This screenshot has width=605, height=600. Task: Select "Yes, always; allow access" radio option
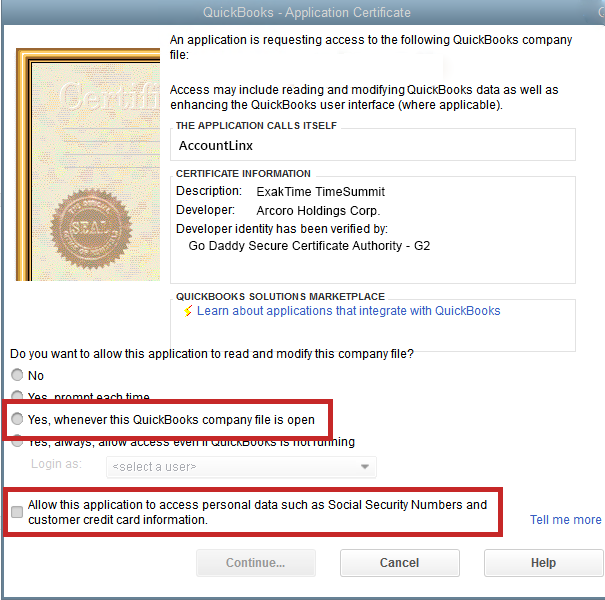tap(17, 442)
